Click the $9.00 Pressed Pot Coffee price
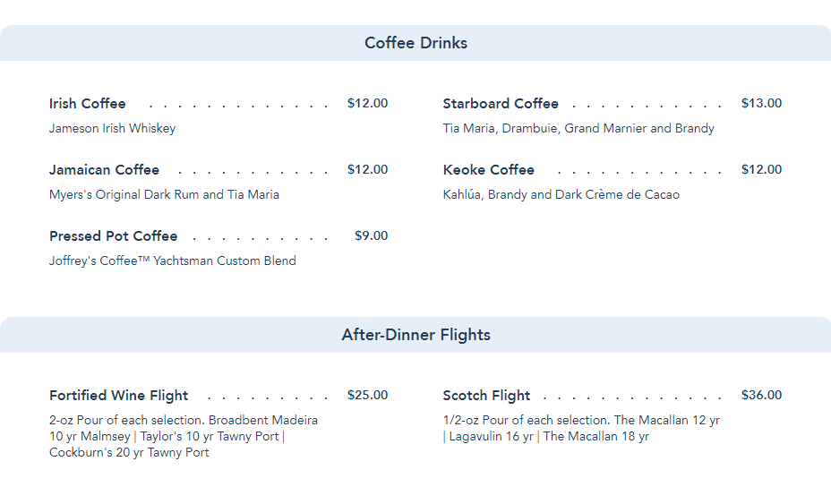This screenshot has width=831, height=504. click(371, 235)
